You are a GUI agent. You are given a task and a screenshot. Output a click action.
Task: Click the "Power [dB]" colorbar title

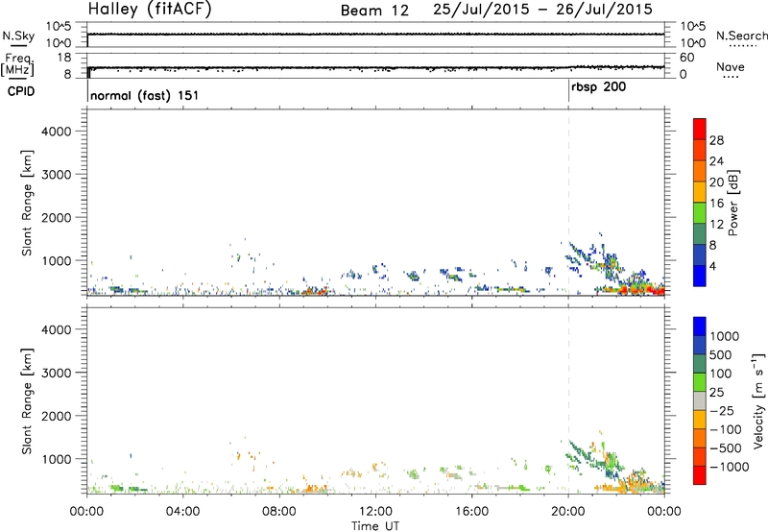(732, 203)
